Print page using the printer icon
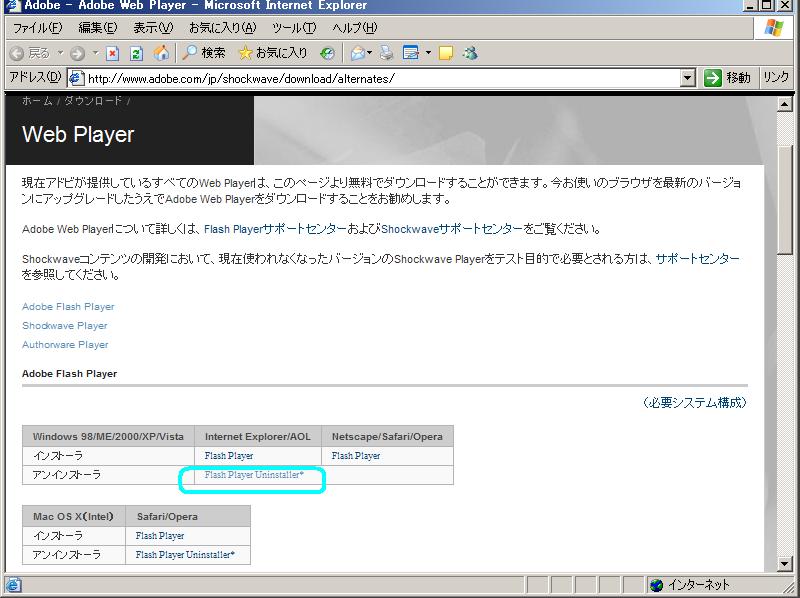Screen dimensions: 800x598 pos(387,53)
